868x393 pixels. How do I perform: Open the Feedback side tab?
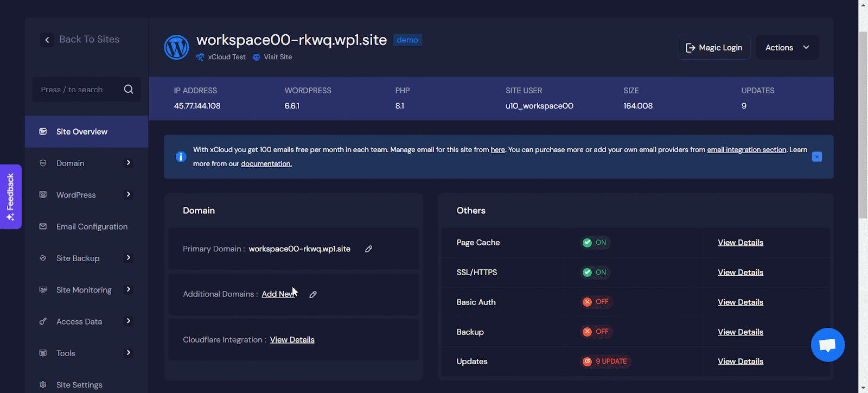coord(10,196)
